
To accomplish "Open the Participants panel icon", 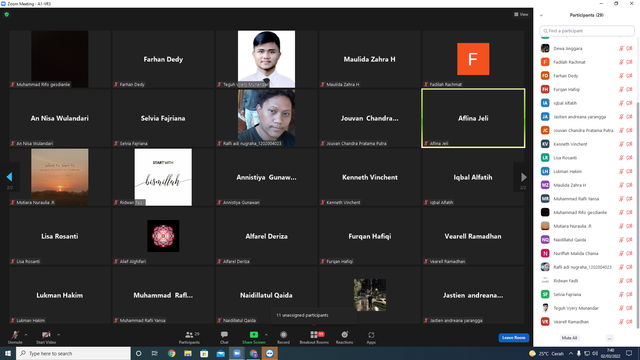I will point(189,335).
